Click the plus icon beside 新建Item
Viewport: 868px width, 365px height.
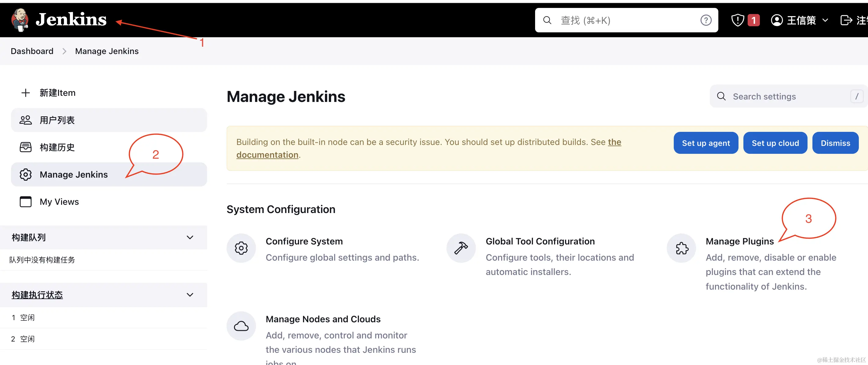click(26, 93)
